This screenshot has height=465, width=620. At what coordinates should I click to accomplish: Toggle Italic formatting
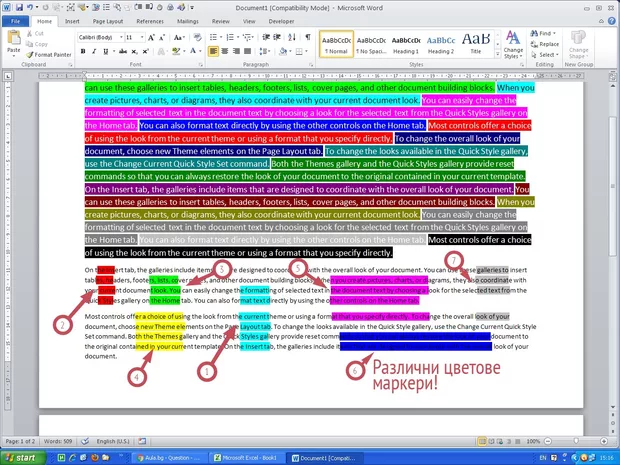point(95,51)
